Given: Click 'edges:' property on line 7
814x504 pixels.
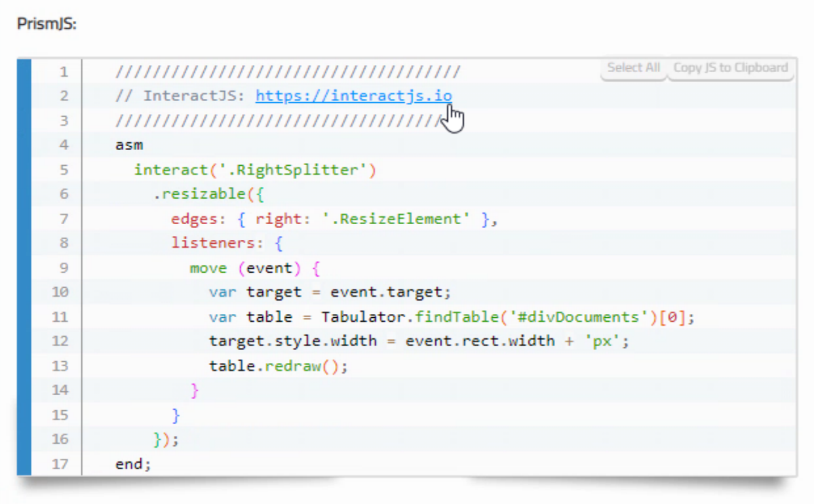Looking at the screenshot, I should 199,219.
